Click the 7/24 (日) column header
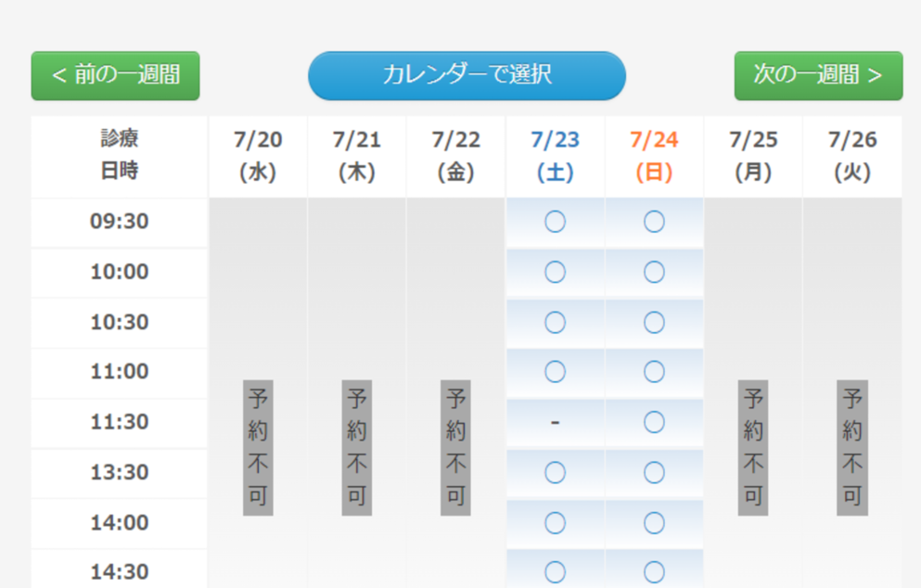This screenshot has height=588, width=921. pos(654,156)
